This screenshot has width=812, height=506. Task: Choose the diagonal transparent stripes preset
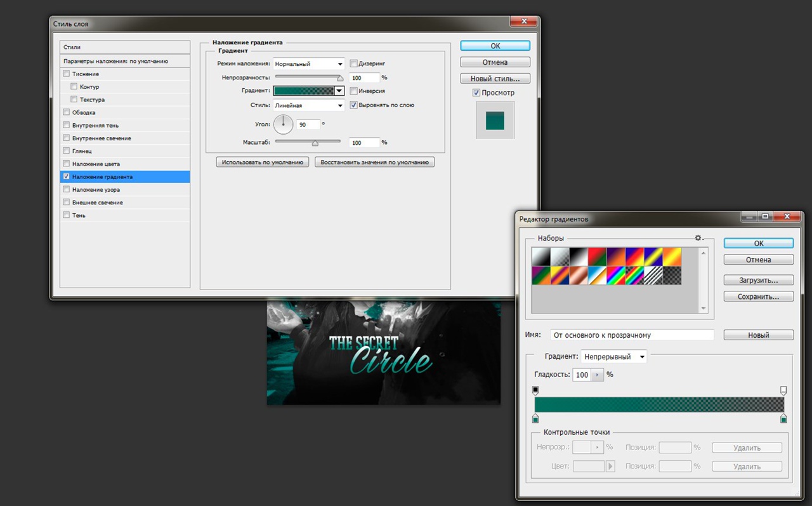point(653,275)
